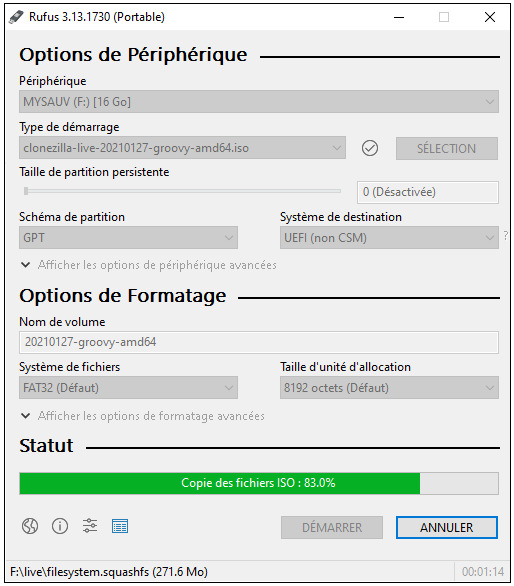Open the Périphérique MYSAUV dropdown
This screenshot has height=586, width=514.
click(259, 101)
